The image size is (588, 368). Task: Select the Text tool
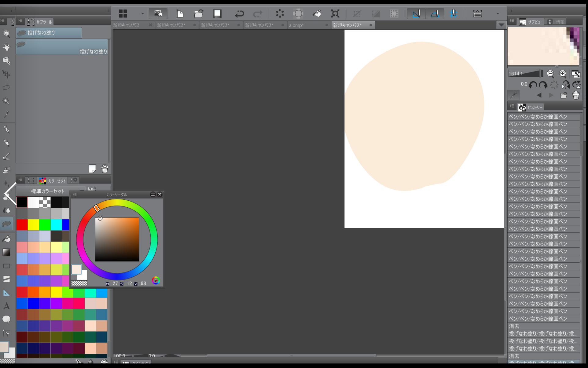[x=6, y=306]
